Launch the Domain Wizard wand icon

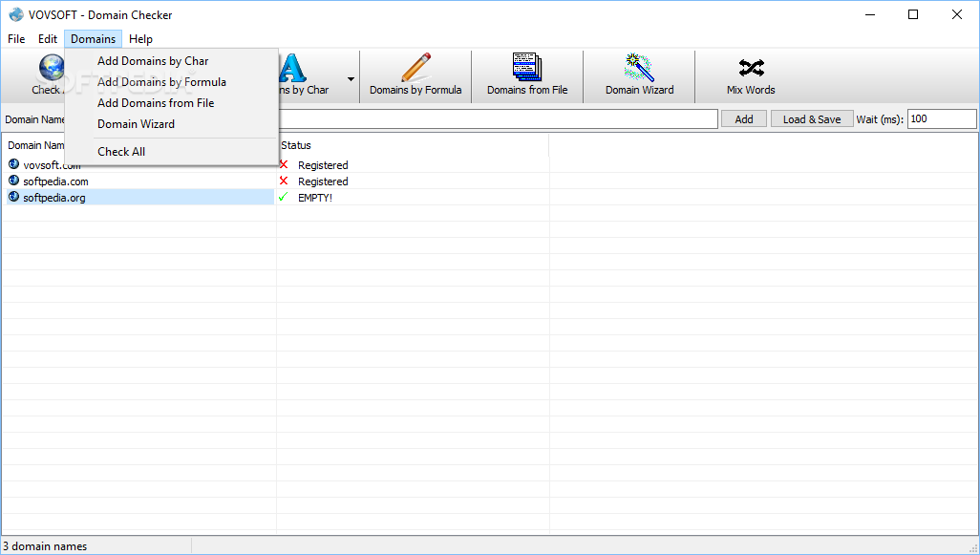click(639, 67)
